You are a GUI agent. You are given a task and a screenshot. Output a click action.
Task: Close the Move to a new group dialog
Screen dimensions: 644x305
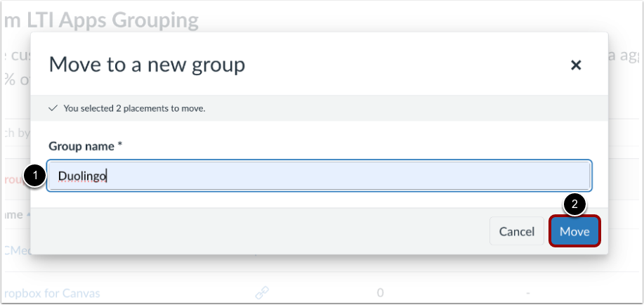(x=576, y=65)
